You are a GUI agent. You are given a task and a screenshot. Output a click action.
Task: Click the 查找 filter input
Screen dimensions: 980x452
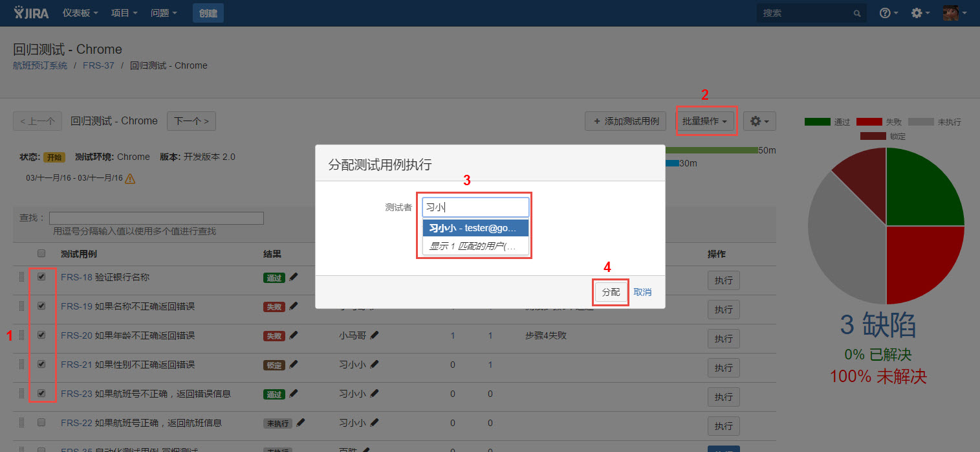click(x=157, y=218)
